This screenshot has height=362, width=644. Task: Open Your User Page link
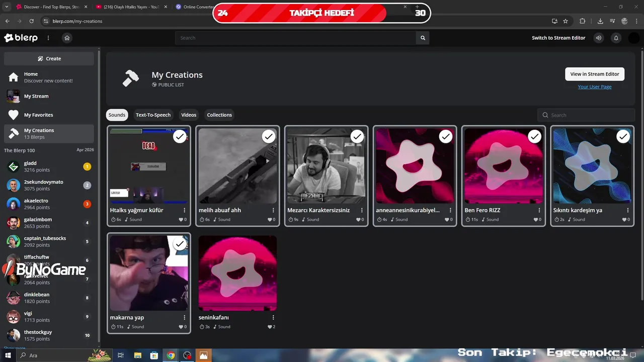595,86
